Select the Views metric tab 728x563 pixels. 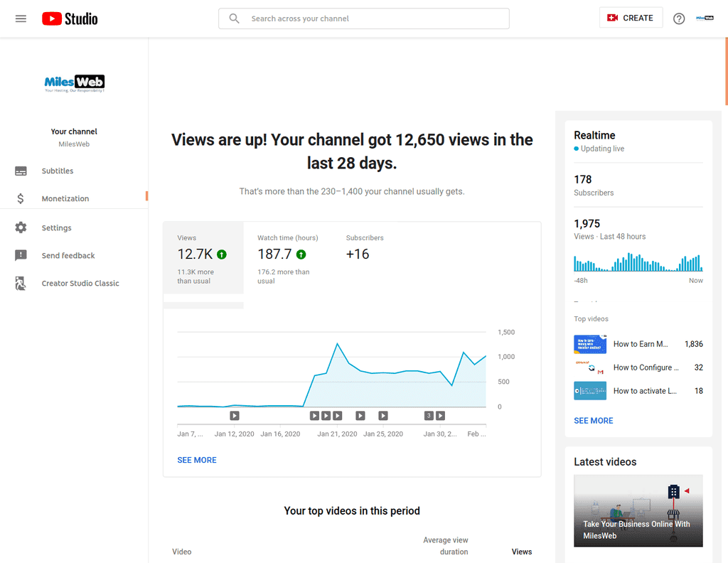click(203, 258)
